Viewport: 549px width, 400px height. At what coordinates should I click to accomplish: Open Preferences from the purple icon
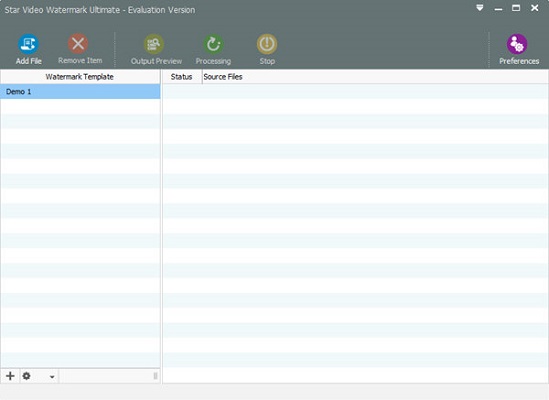click(x=517, y=44)
